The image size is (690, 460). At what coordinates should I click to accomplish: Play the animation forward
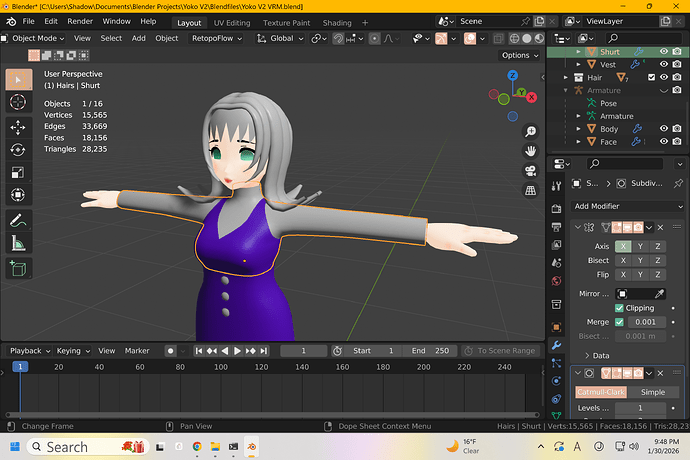click(x=237, y=351)
